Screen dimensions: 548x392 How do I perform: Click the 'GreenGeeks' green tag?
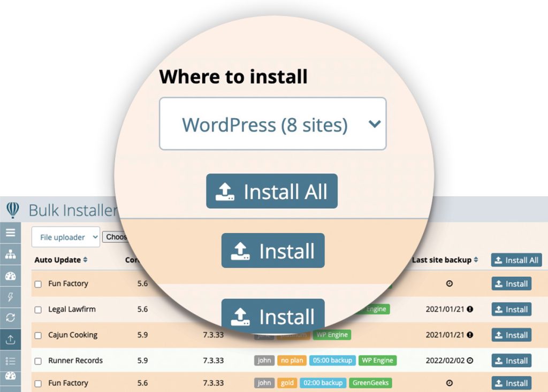pyautogui.click(x=370, y=383)
